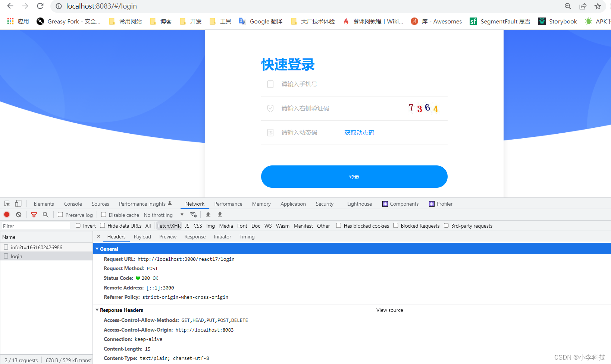Click the phone number input field
The height and width of the screenshot is (364, 611).
[x=354, y=84]
